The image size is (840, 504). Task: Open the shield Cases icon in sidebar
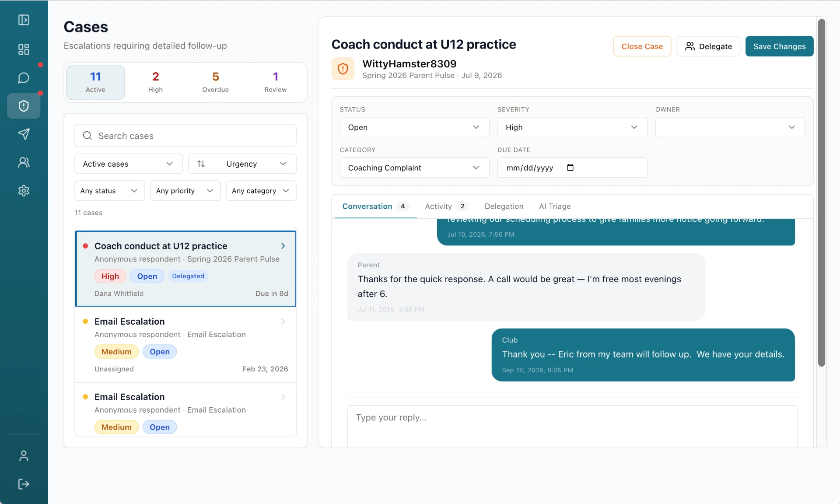pyautogui.click(x=24, y=106)
